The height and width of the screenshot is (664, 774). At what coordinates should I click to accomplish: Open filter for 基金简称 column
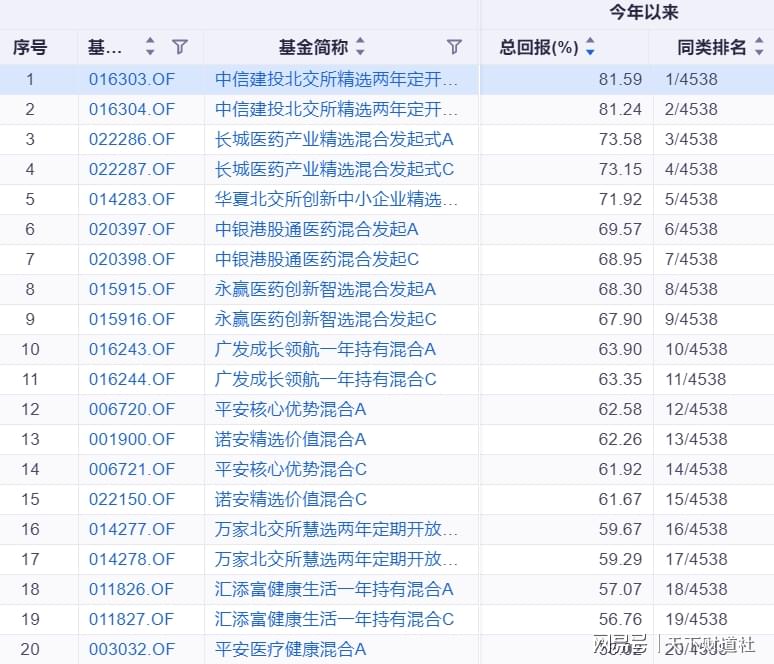(454, 47)
